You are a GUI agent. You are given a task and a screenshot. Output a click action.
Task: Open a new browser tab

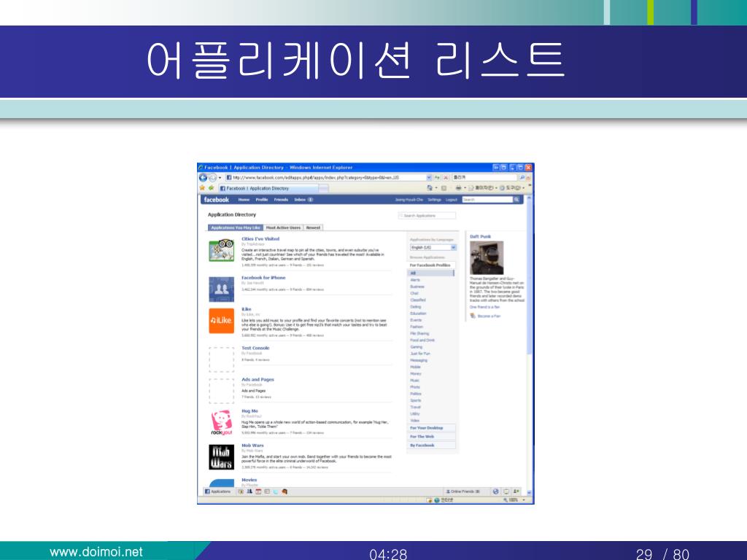[x=323, y=189]
